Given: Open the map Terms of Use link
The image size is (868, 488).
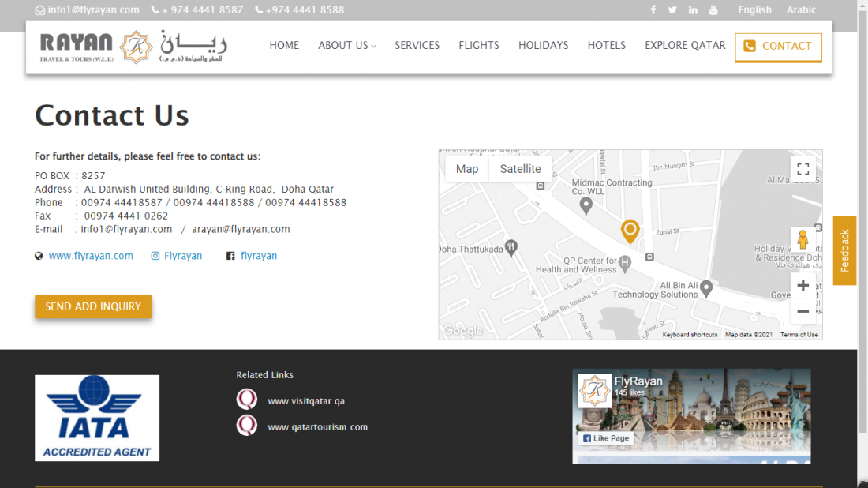Looking at the screenshot, I should coord(799,335).
